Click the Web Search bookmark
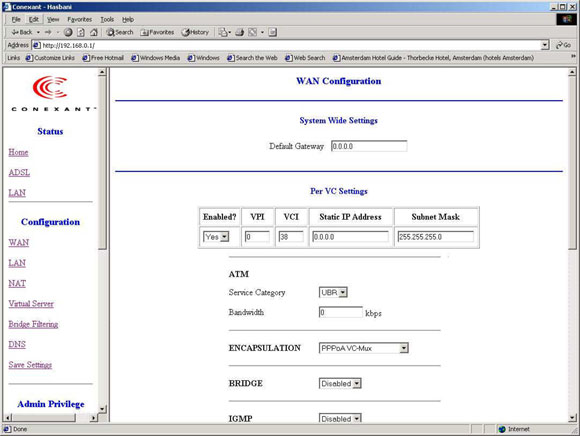 click(x=305, y=58)
